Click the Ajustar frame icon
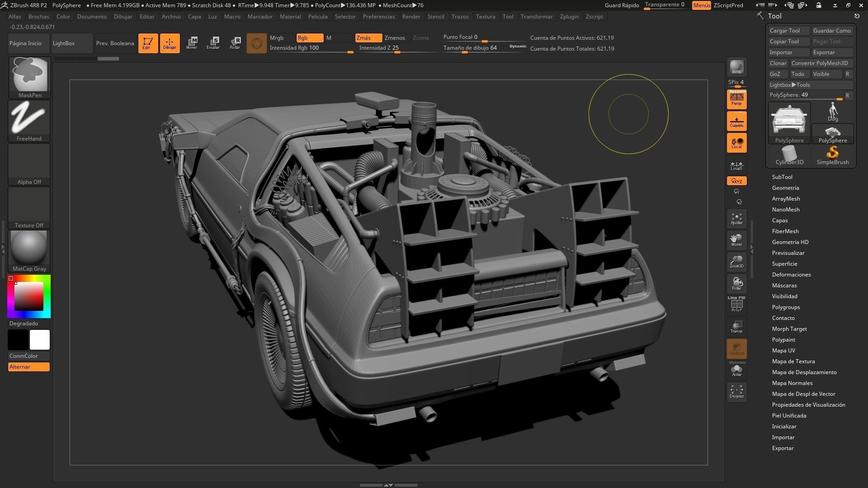This screenshot has width=868, height=488. 737,219
